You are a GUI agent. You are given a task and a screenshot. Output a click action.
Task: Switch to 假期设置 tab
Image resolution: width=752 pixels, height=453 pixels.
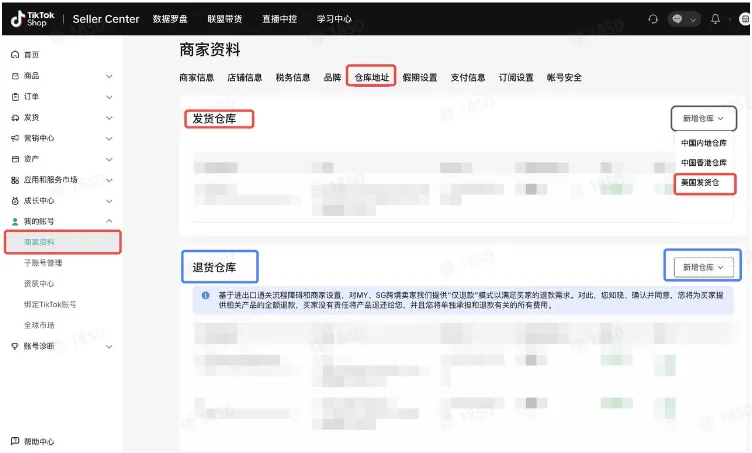(x=420, y=77)
